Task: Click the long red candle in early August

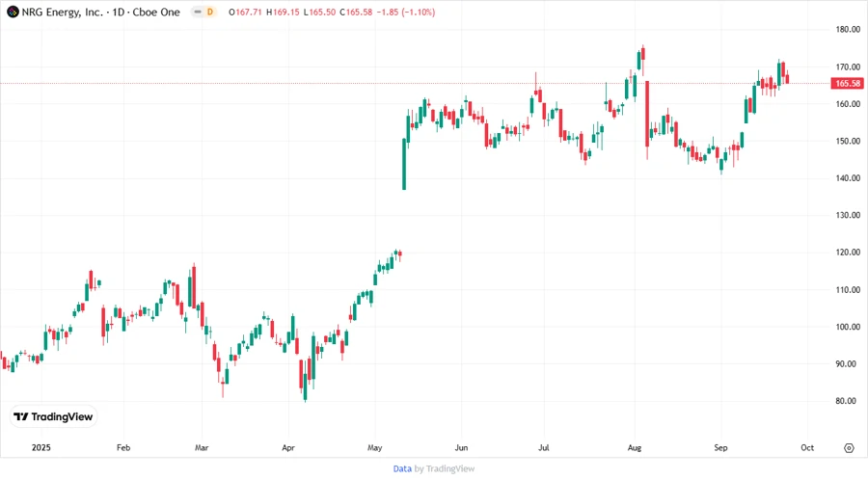Action: 647,114
